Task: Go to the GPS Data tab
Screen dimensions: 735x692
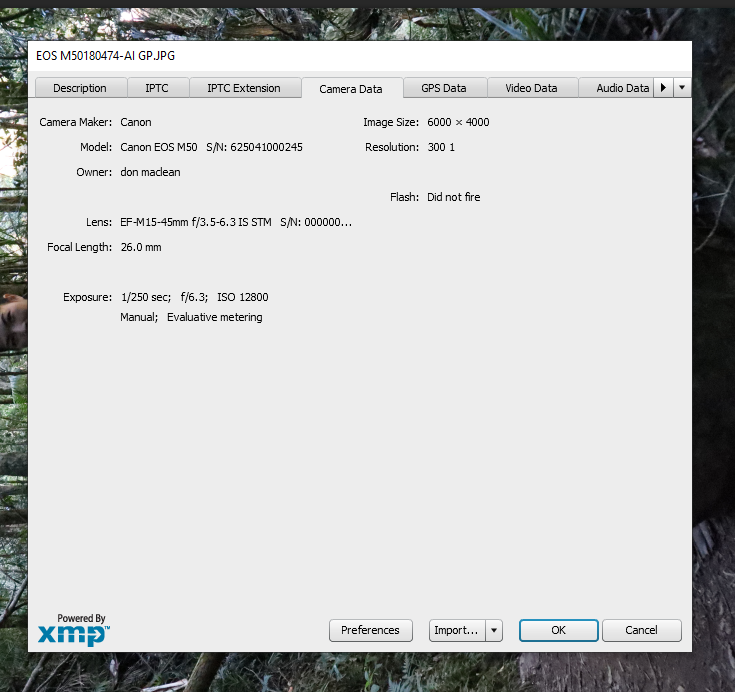Action: pos(444,88)
